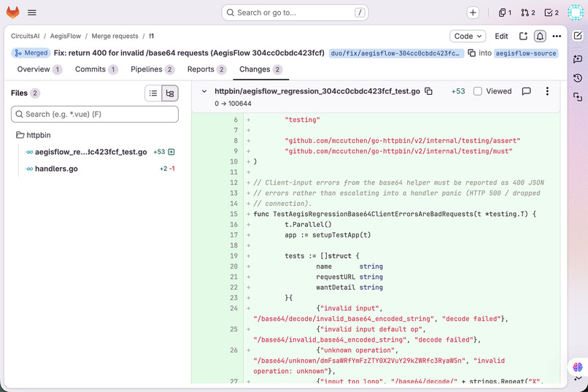
Task: Click the Merged status badge
Action: tap(31, 53)
